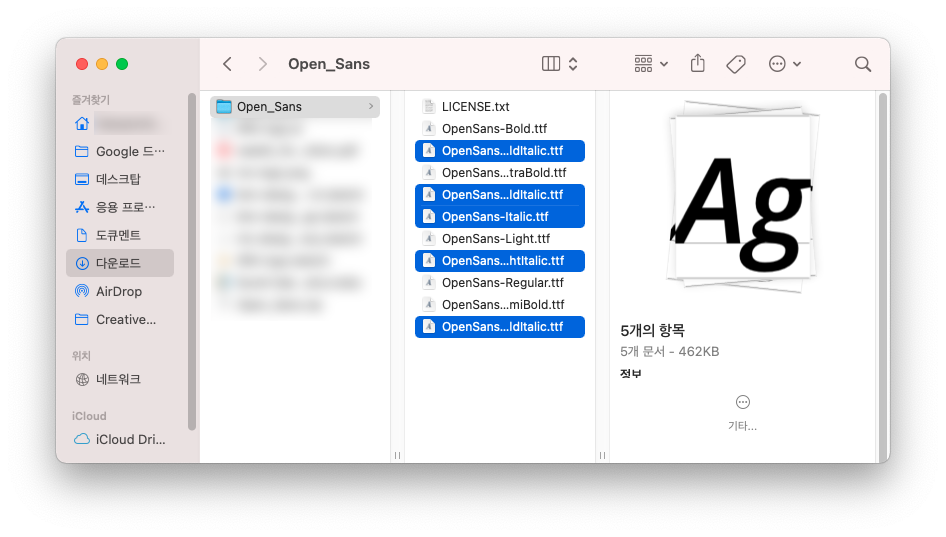
Task: Select OpenSans-Bold.ttf file
Action: point(500,129)
